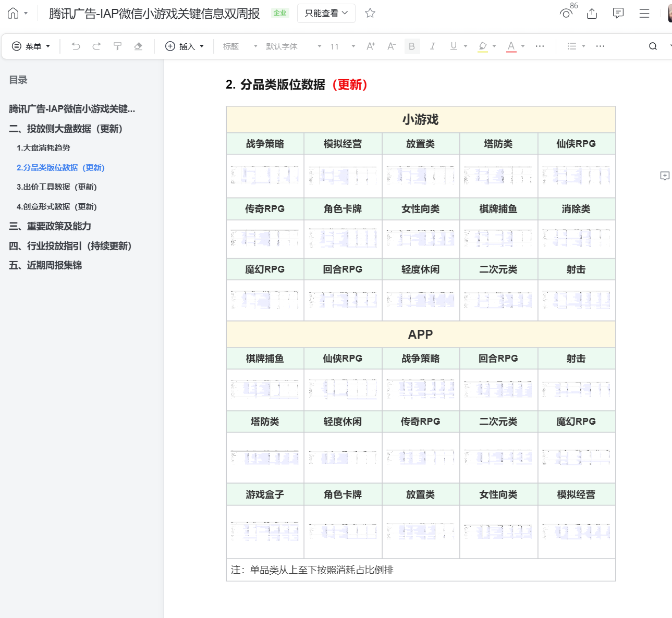Open the comments panel icon
Image resolution: width=672 pixels, height=618 pixels.
tap(618, 14)
